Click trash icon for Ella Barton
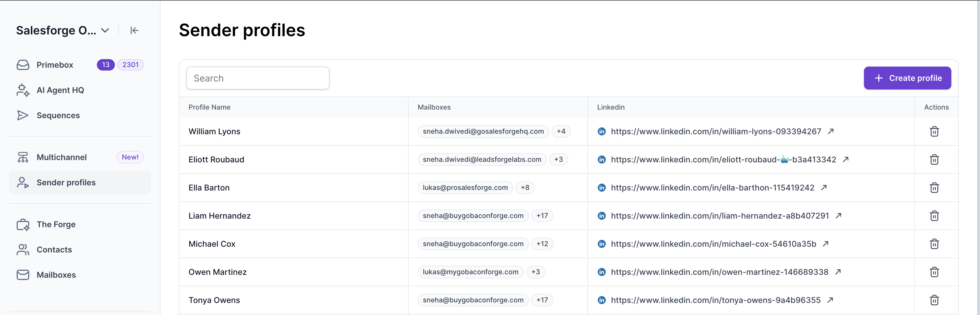 pyautogui.click(x=934, y=187)
